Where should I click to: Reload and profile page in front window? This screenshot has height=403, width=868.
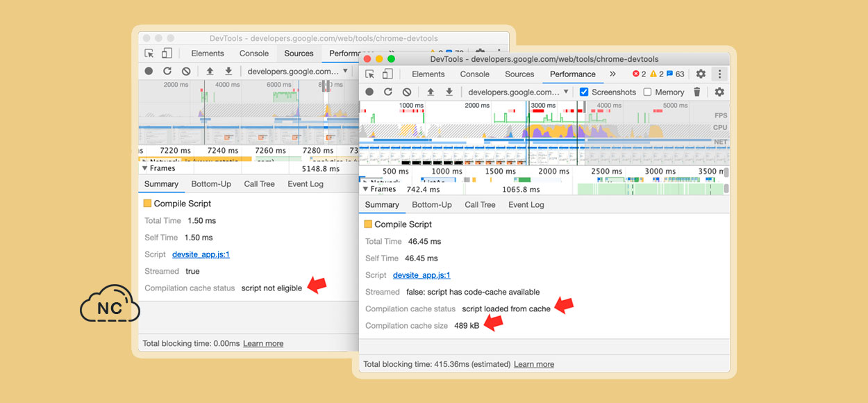click(x=388, y=92)
